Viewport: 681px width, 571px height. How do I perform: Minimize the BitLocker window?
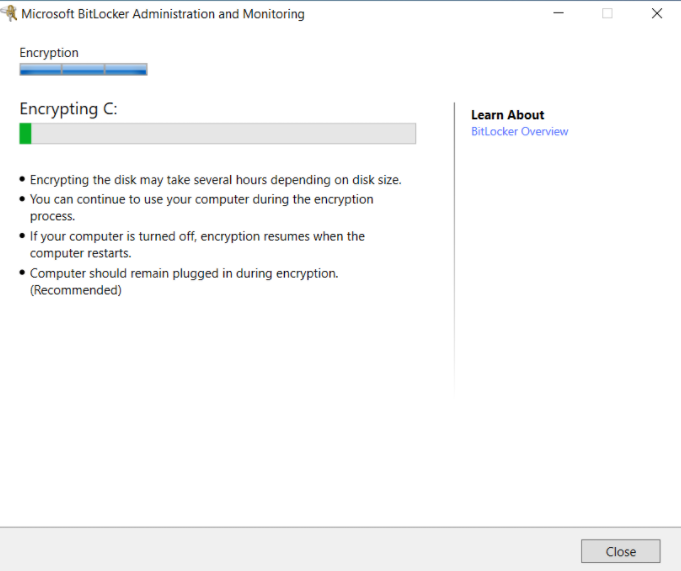click(558, 14)
